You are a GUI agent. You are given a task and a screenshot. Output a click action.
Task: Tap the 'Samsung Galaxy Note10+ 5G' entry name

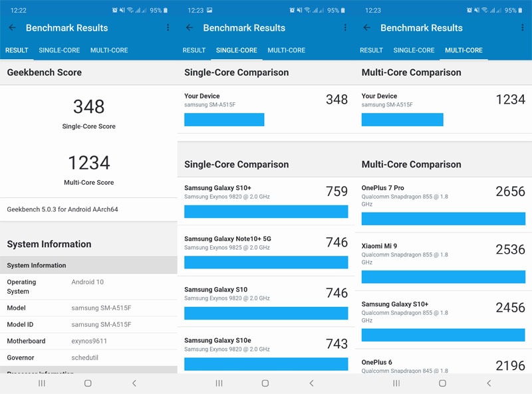tap(227, 239)
